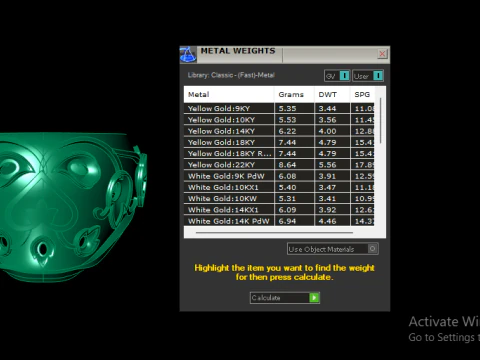This screenshot has height=360, width=480.
Task: Click the horizontal scrollbar below the metal list
Action: tap(274, 233)
